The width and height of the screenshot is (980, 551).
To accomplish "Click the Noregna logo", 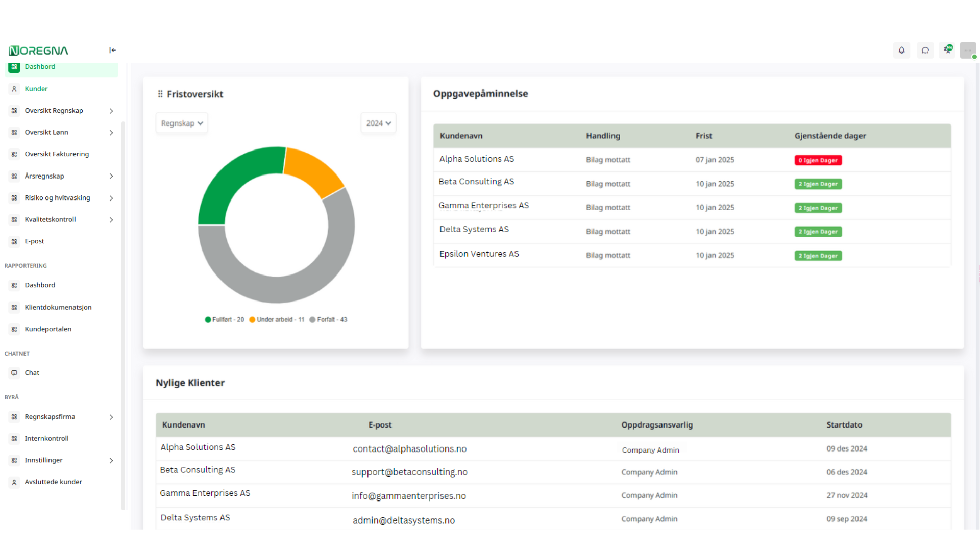I will tap(38, 51).
